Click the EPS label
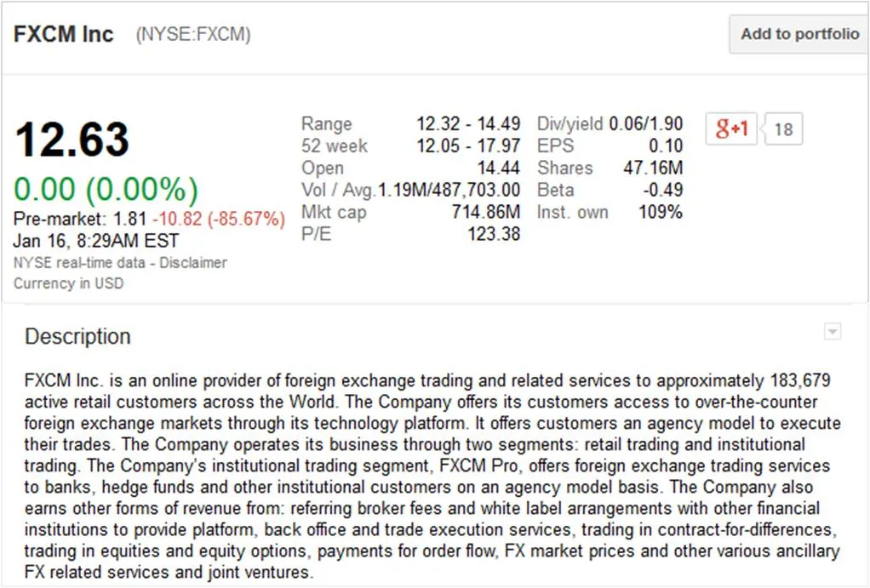 pyautogui.click(x=556, y=146)
